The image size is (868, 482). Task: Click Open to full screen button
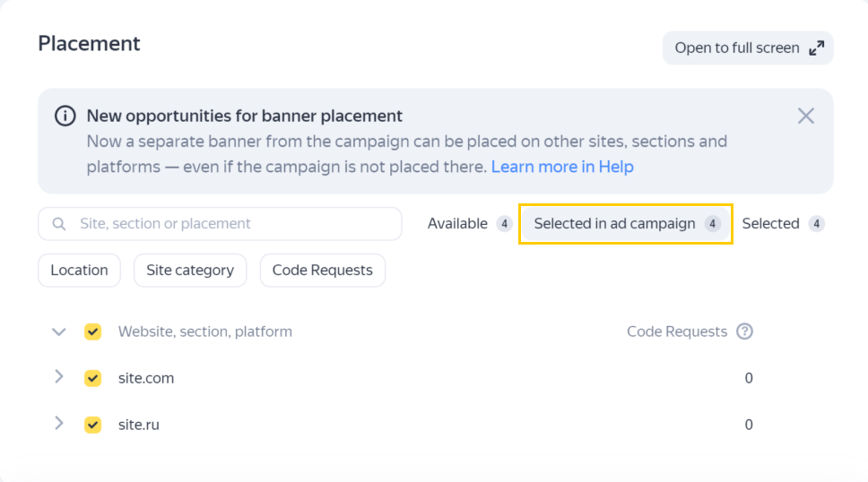pyautogui.click(x=748, y=48)
